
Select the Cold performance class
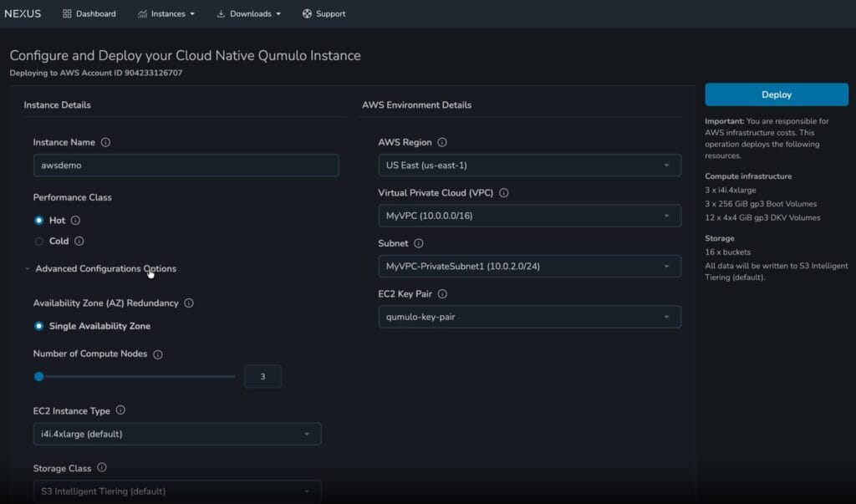(38, 242)
